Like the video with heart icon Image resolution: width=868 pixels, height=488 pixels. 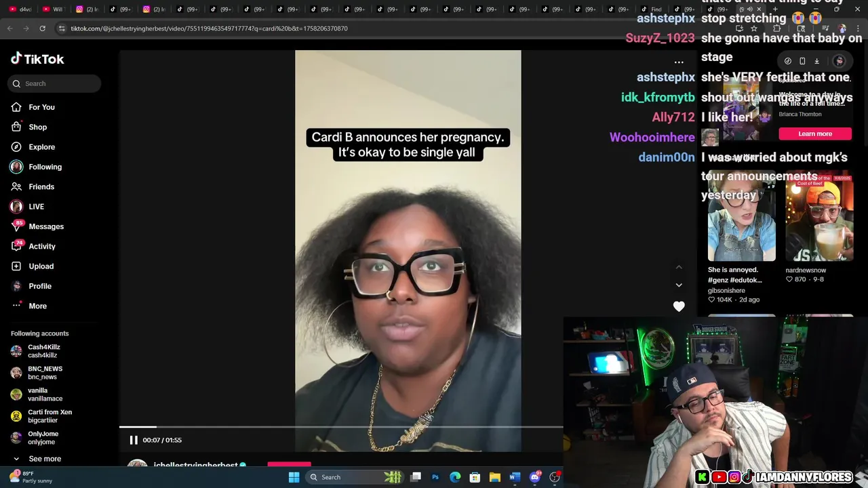[679, 306]
